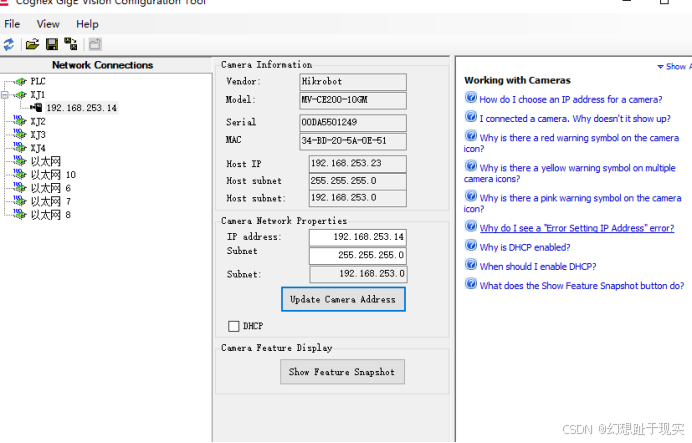Viewport: 692px width, 443px height.
Task: Select the XJ3 label in tree
Action: tap(38, 135)
